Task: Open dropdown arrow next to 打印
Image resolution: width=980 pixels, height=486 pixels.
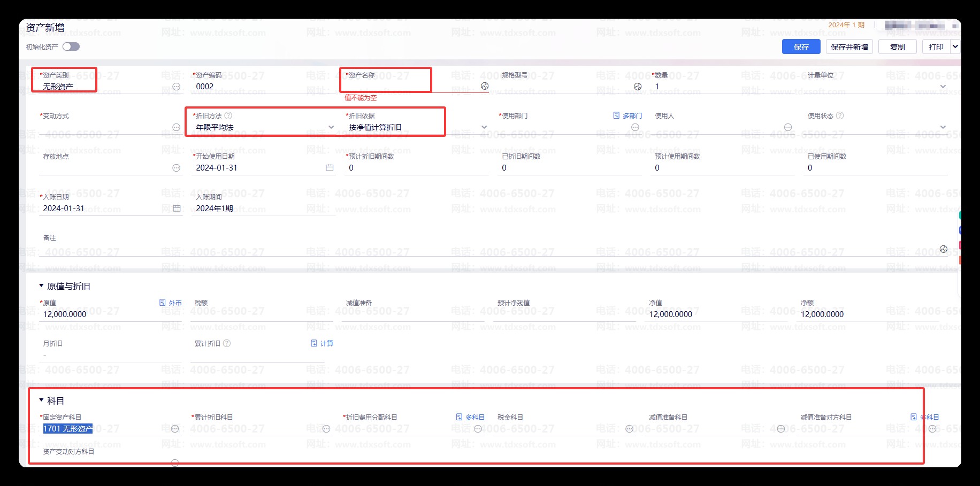Action: click(955, 47)
